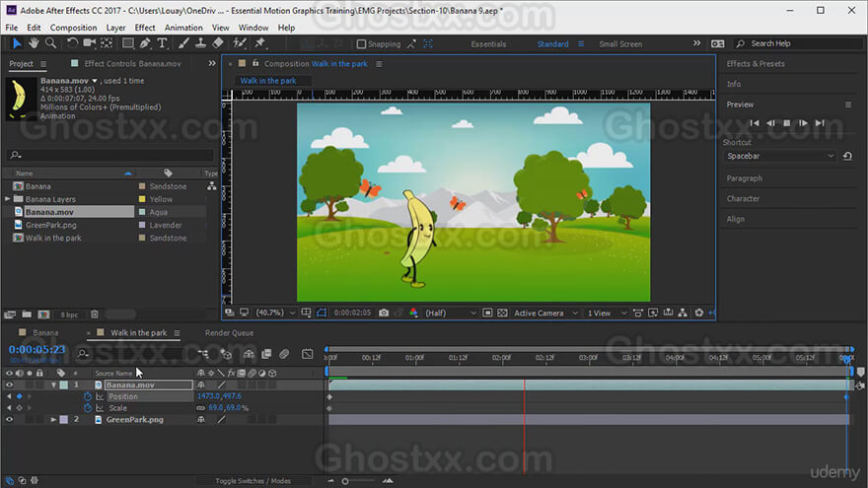Open the resolution (Half) dropdown
This screenshot has height=488, width=868.
tap(451, 314)
